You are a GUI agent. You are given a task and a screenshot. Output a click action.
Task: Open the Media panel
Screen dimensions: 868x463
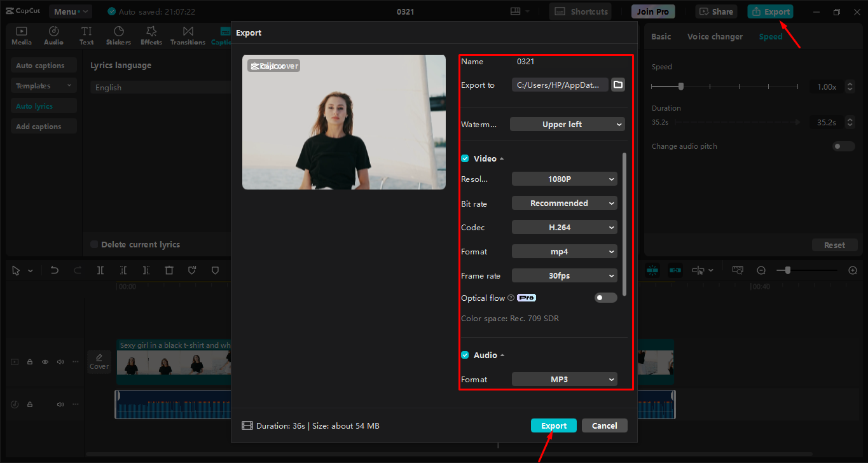21,34
